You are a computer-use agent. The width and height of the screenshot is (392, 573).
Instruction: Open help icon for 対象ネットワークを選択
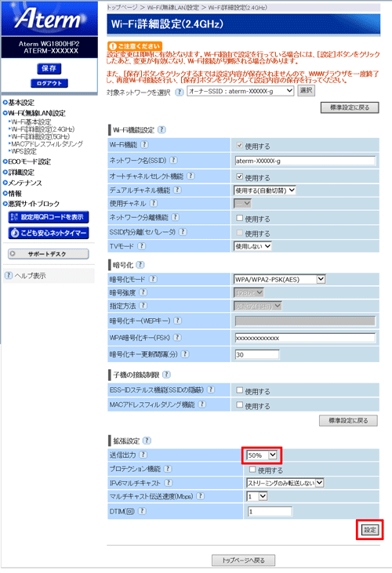[179, 92]
